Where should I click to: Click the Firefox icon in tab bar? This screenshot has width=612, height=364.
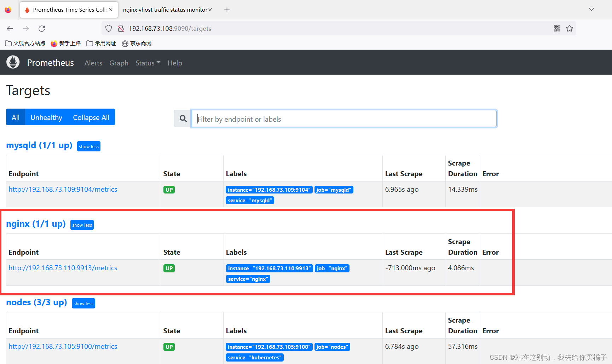click(8, 10)
